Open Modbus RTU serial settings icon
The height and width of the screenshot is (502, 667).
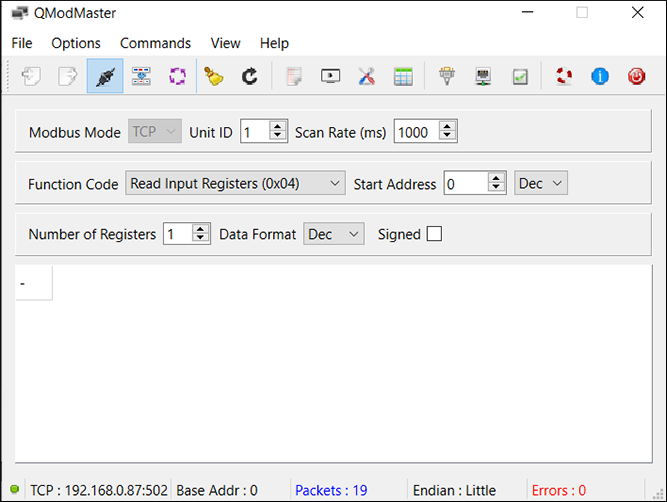coord(447,77)
